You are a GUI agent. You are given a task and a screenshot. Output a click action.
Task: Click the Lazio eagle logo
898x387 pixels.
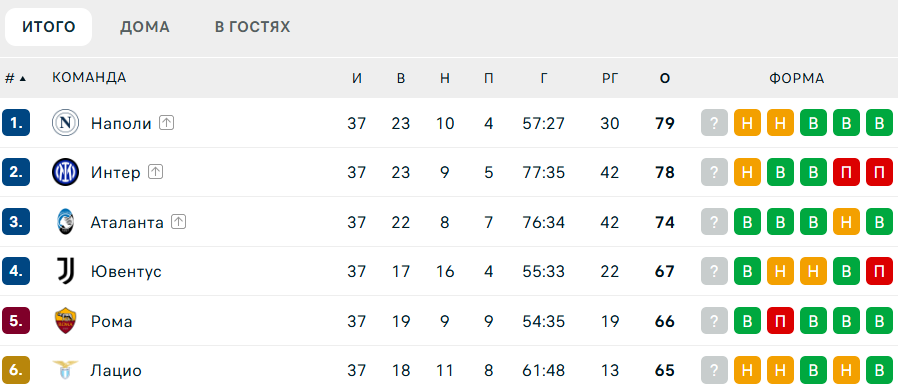(x=65, y=370)
